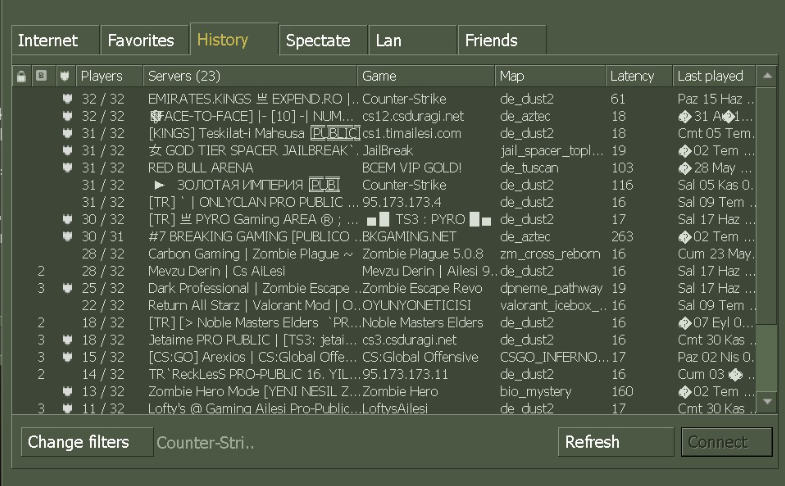This screenshot has height=486, width=785.
Task: Click zm_cross_reborn map cell
Action: click(x=550, y=254)
